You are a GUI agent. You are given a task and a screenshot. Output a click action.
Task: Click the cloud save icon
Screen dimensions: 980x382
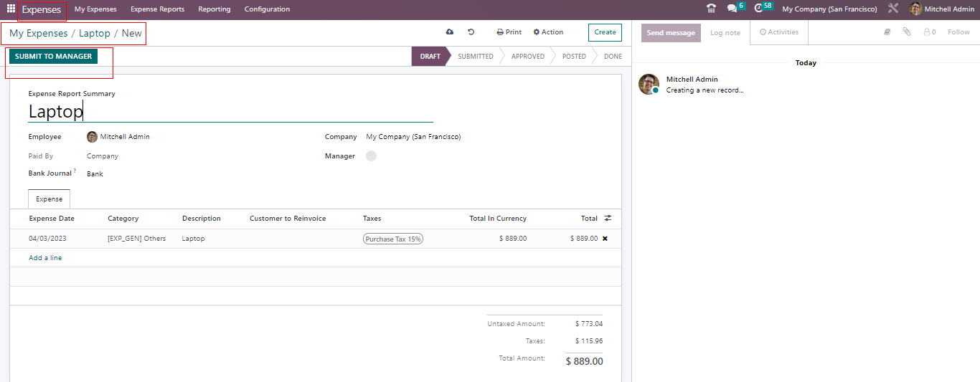pyautogui.click(x=450, y=32)
